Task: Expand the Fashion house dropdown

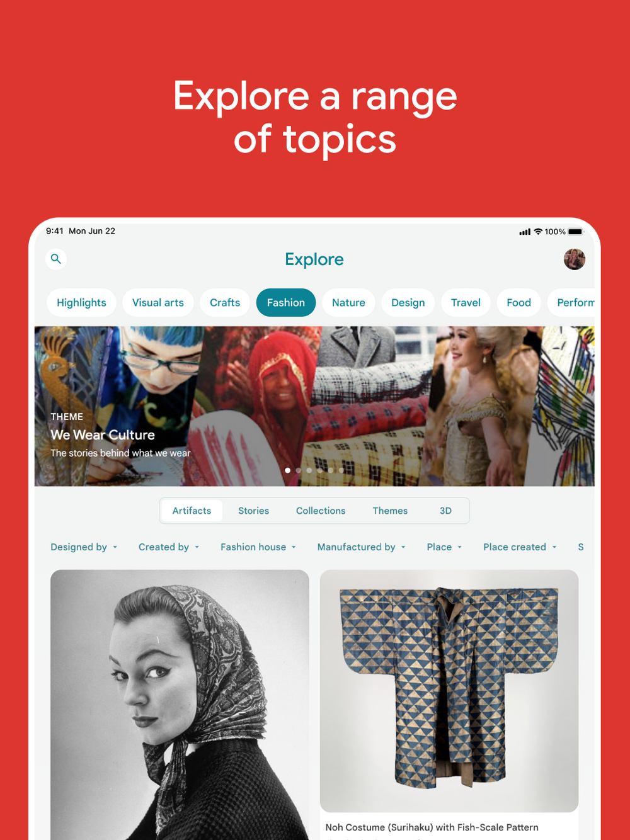Action: coord(258,547)
